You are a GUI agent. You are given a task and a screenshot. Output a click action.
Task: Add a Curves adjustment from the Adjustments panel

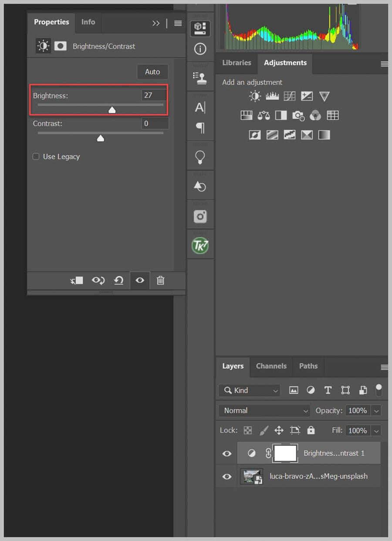290,96
